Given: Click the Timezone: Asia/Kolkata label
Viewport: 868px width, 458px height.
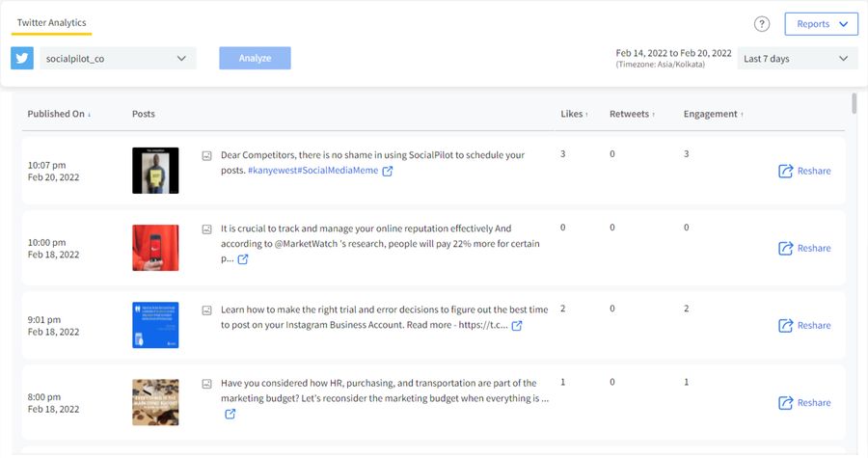Looking at the screenshot, I should pyautogui.click(x=660, y=65).
